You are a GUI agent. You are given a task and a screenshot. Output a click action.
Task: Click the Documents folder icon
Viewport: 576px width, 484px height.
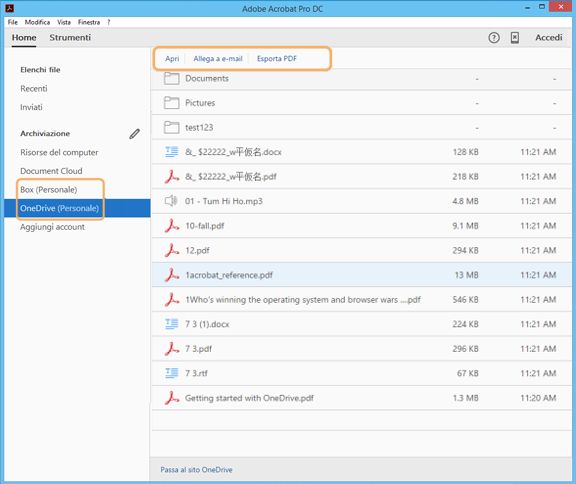pos(172,79)
